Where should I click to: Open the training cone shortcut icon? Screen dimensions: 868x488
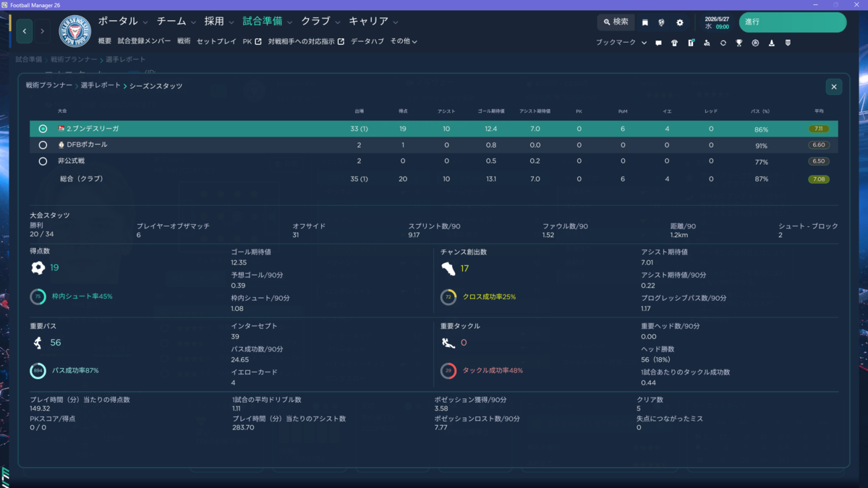click(x=772, y=43)
